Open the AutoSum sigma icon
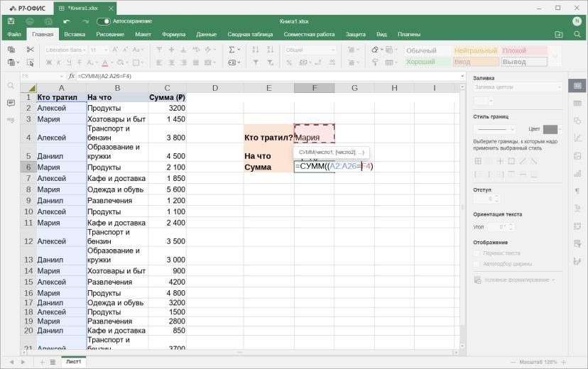Image resolution: width=588 pixels, height=369 pixels. tap(232, 50)
